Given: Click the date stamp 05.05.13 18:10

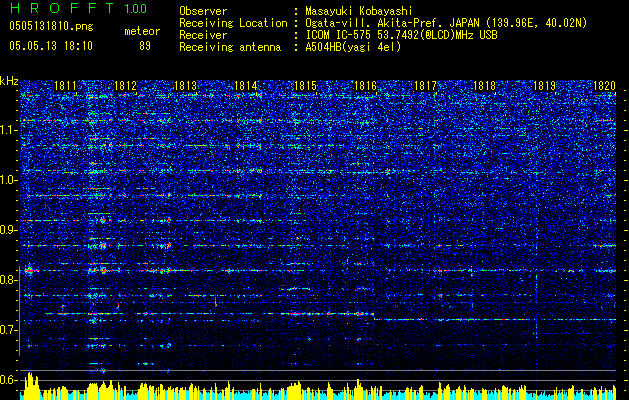Looking at the screenshot, I should pos(51,46).
